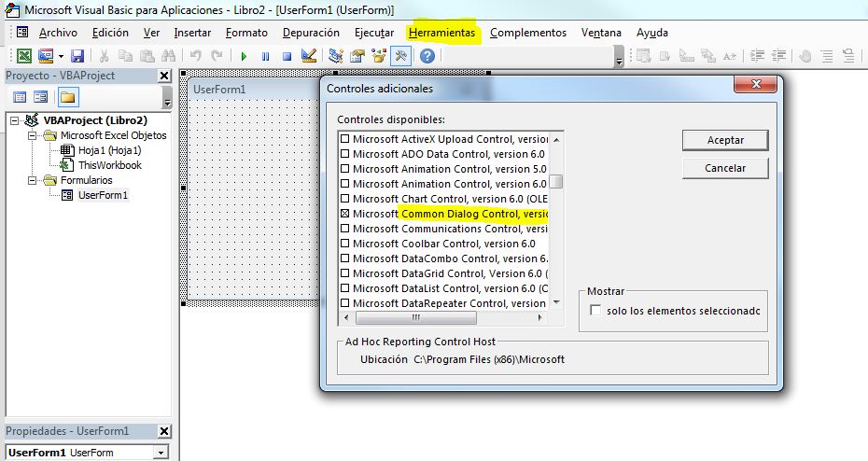
Task: Enable 'solo los elementos seleccionados' checkbox
Action: (595, 311)
